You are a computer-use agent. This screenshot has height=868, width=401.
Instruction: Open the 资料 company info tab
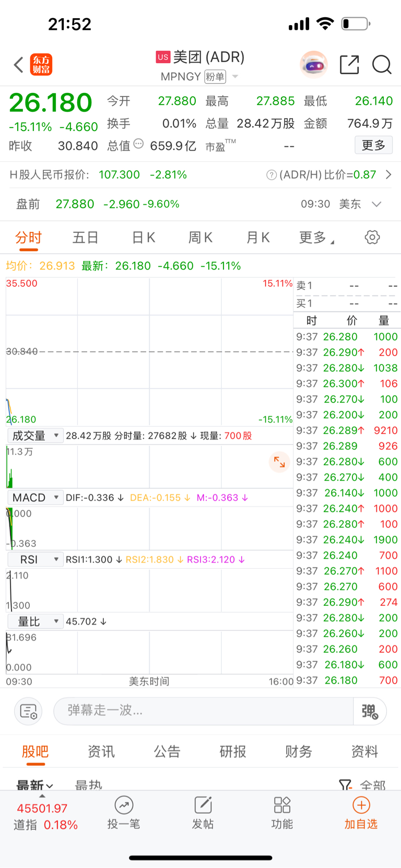point(364,752)
